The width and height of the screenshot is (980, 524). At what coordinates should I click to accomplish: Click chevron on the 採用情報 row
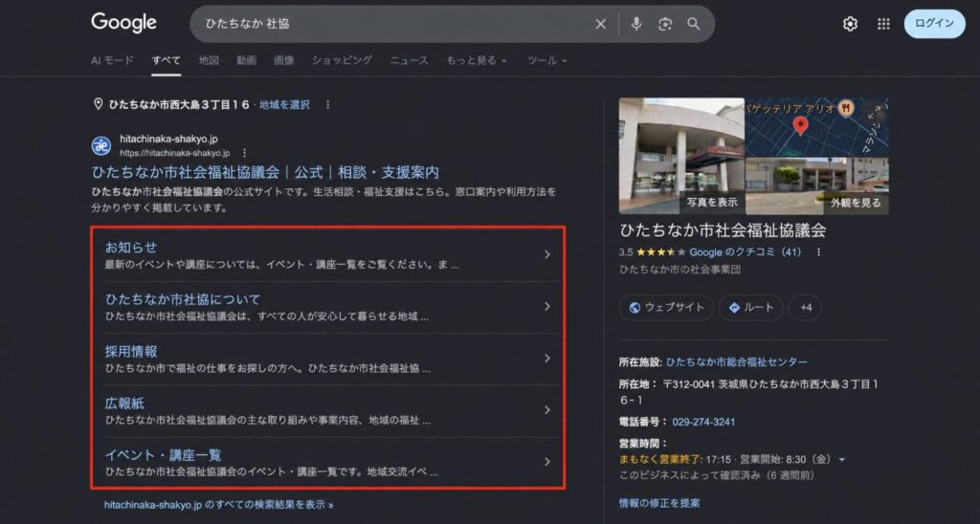pos(546,358)
